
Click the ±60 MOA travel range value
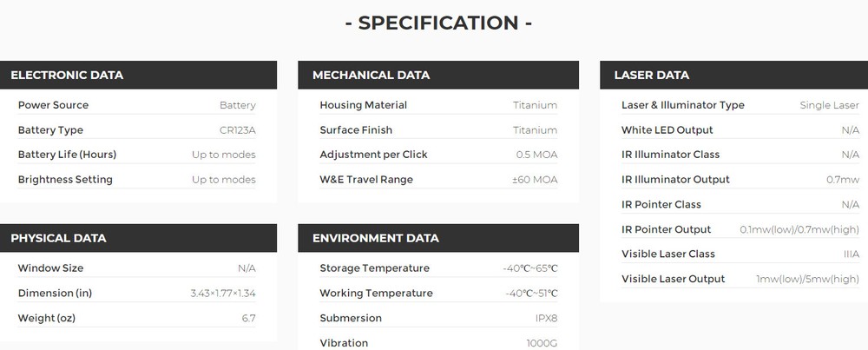536,180
